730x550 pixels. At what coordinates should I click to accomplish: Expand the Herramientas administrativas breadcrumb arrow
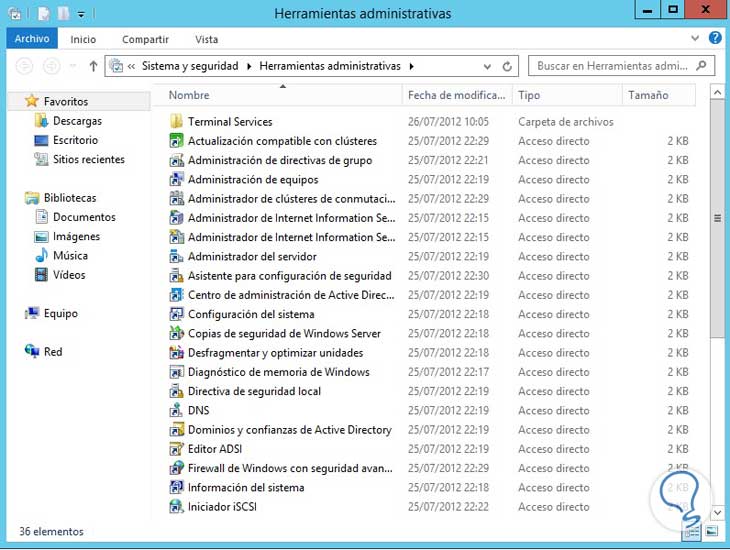click(412, 67)
